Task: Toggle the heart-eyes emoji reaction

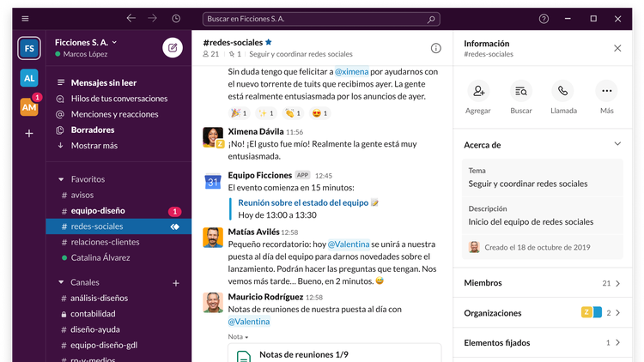Action: [x=320, y=112]
